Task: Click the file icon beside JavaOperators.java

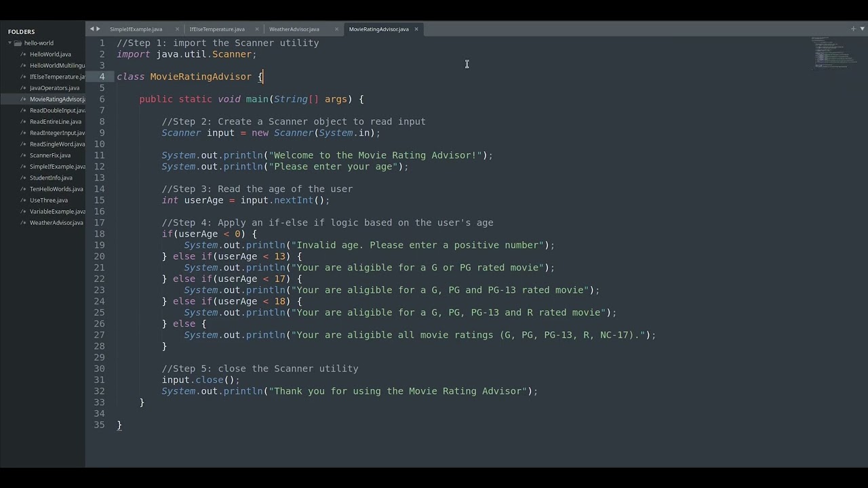Action: click(23, 88)
